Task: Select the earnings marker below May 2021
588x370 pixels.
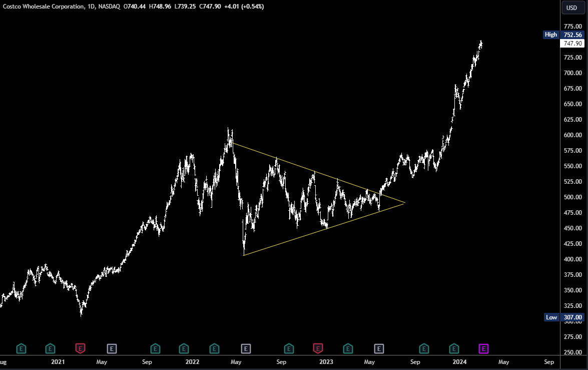Action: tap(112, 348)
